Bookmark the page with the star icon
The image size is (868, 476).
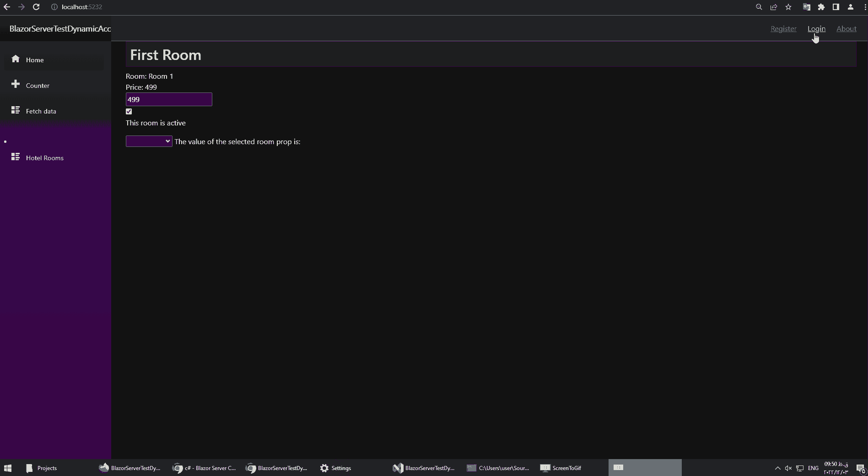pos(788,7)
